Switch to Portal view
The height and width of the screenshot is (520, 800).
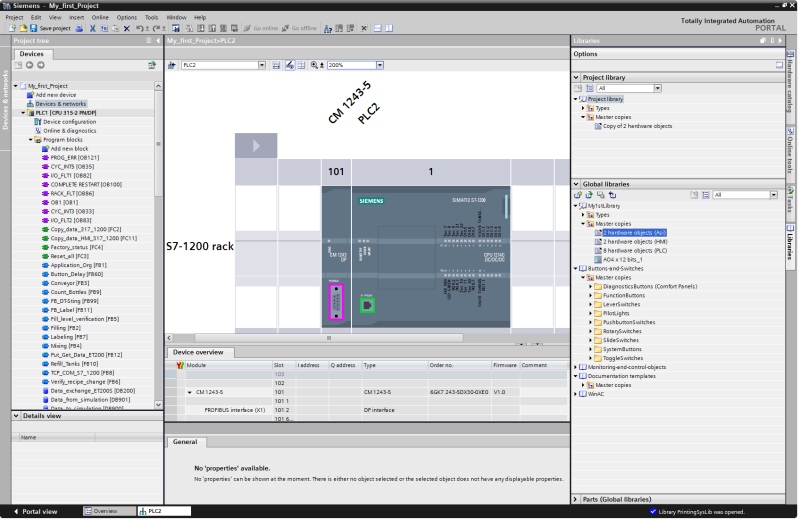click(35, 511)
